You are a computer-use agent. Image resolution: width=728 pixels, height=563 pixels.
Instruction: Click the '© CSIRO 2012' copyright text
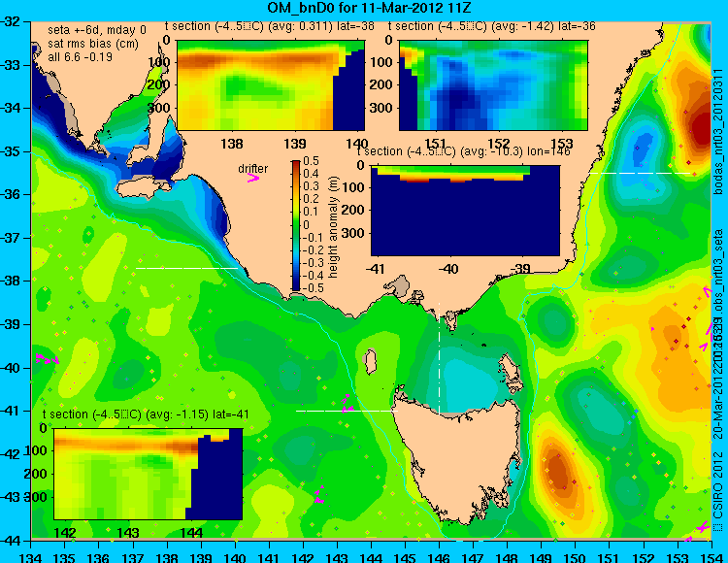tap(718, 491)
